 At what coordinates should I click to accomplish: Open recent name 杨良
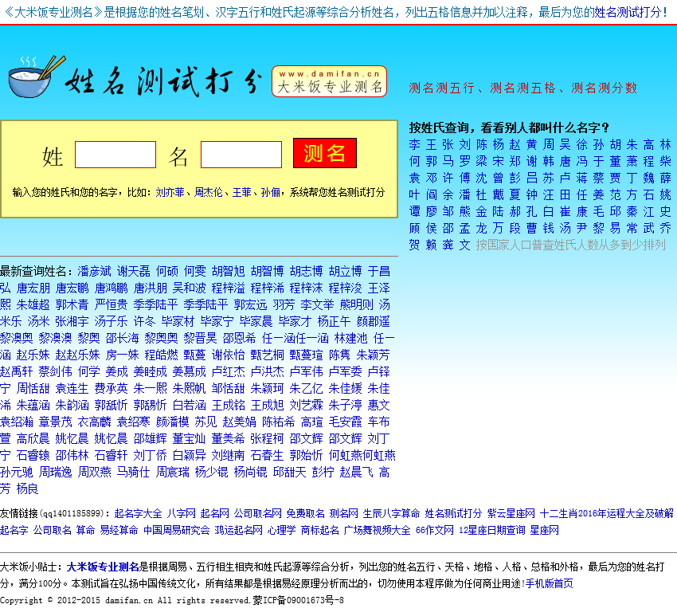point(28,488)
